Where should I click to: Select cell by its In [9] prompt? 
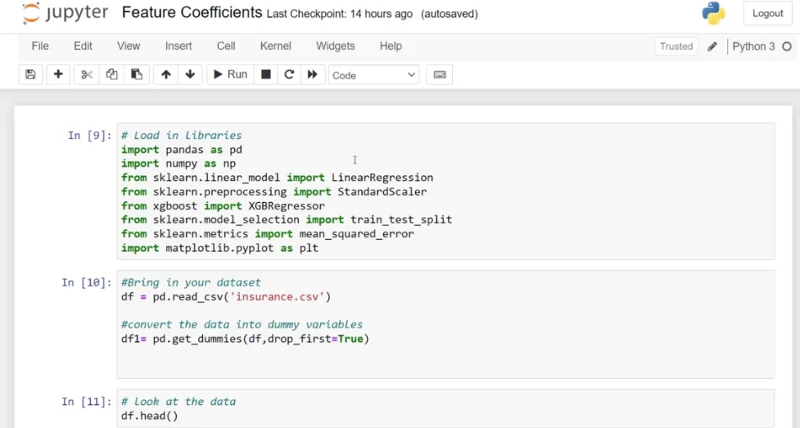89,135
